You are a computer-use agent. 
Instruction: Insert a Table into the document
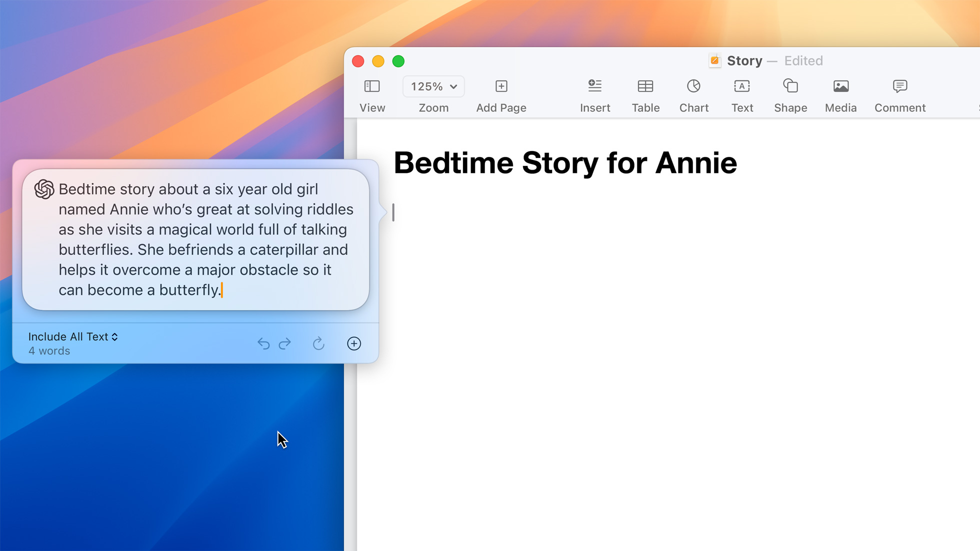click(x=645, y=95)
